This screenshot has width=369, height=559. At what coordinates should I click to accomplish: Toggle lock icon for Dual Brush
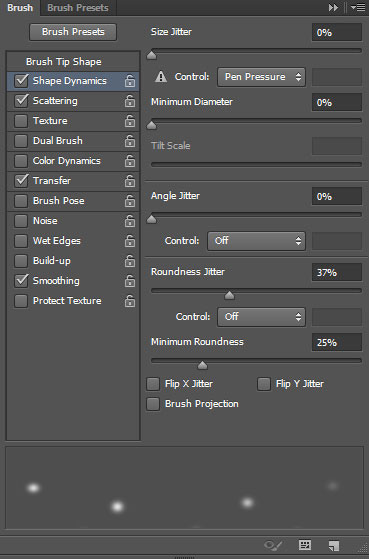(x=130, y=141)
